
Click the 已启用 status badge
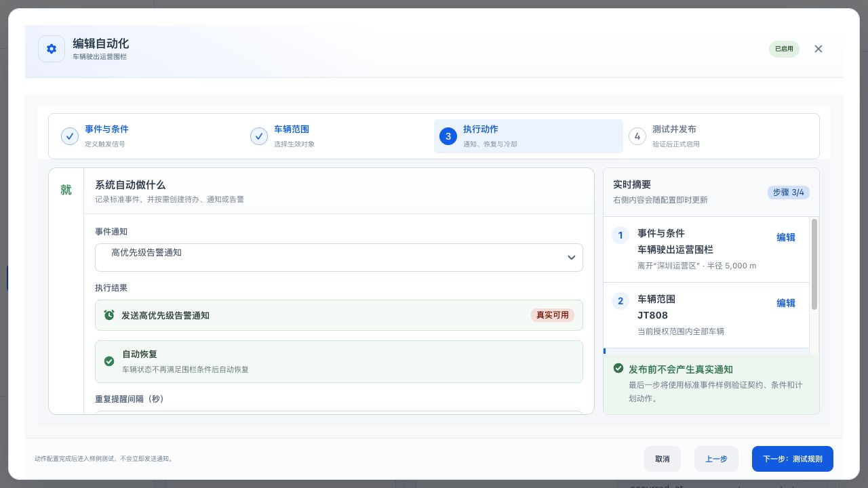click(x=784, y=49)
